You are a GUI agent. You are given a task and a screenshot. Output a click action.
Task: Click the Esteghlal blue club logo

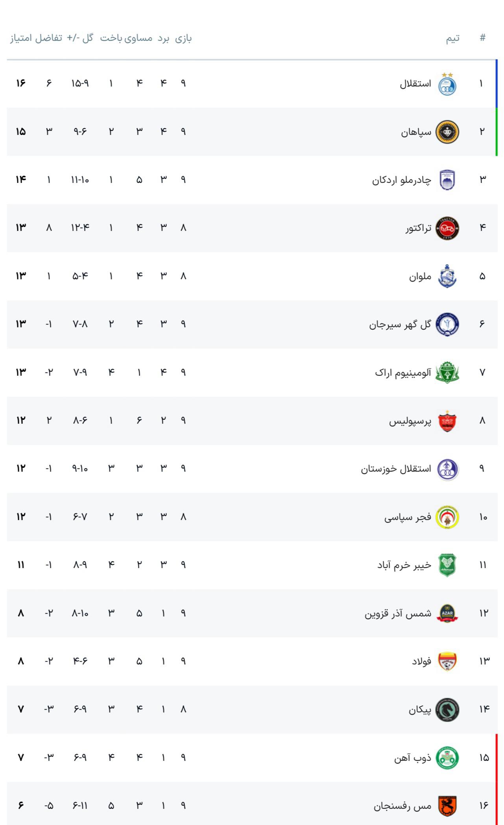(x=447, y=84)
